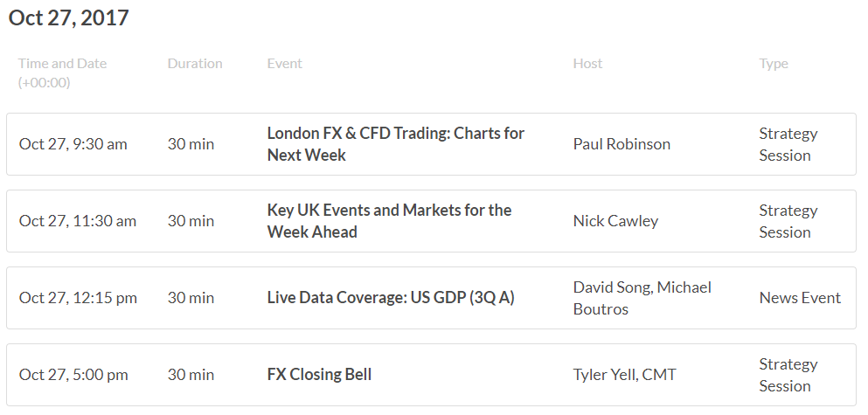Click the Oct 27, 2017 date heading

(69, 17)
